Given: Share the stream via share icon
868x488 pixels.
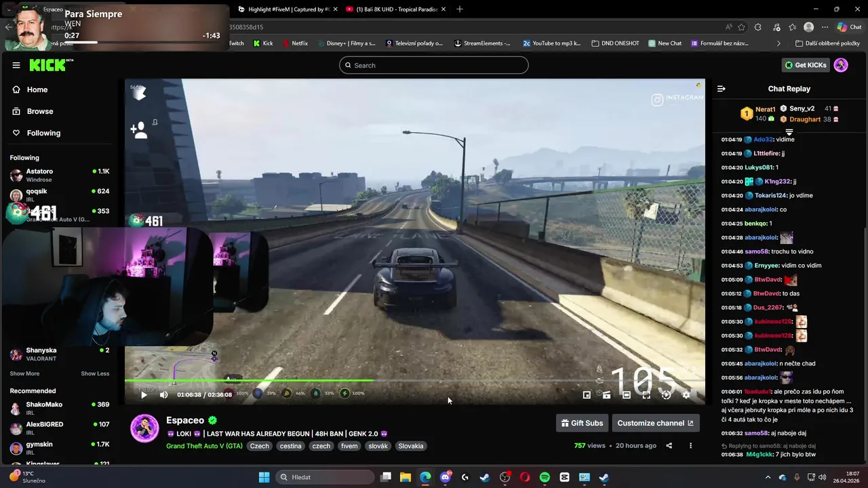Looking at the screenshot, I should tap(669, 445).
